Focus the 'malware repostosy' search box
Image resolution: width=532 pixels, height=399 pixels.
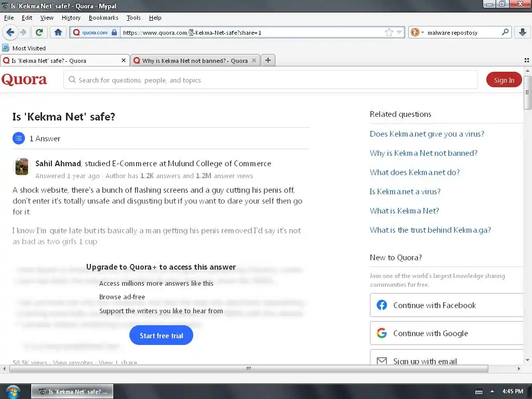click(463, 33)
